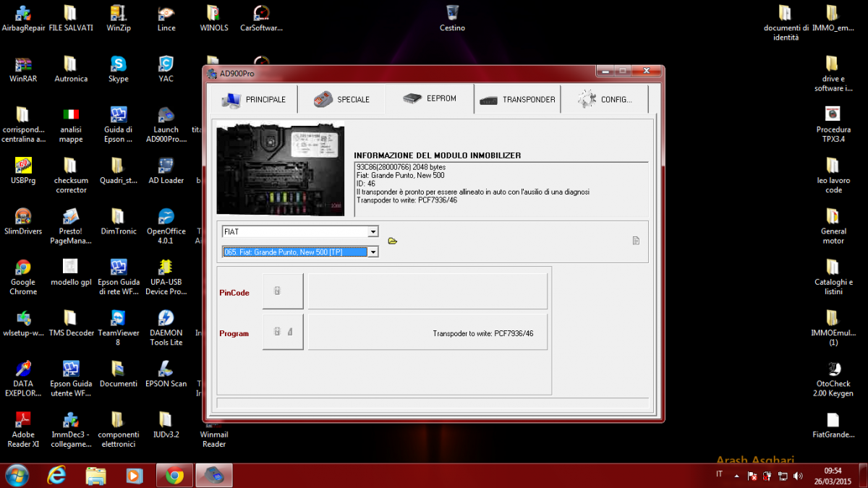Open the OtoCheck 2.00 Keygen icon

[833, 379]
